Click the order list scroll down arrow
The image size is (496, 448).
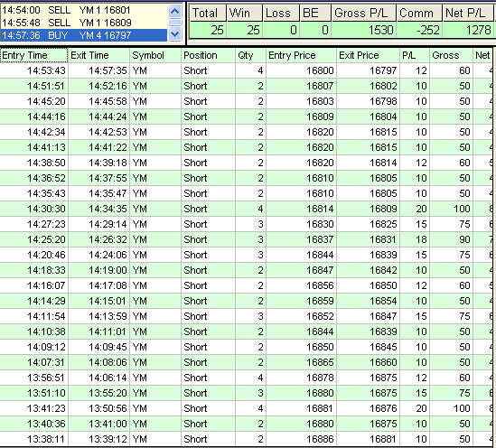click(174, 33)
